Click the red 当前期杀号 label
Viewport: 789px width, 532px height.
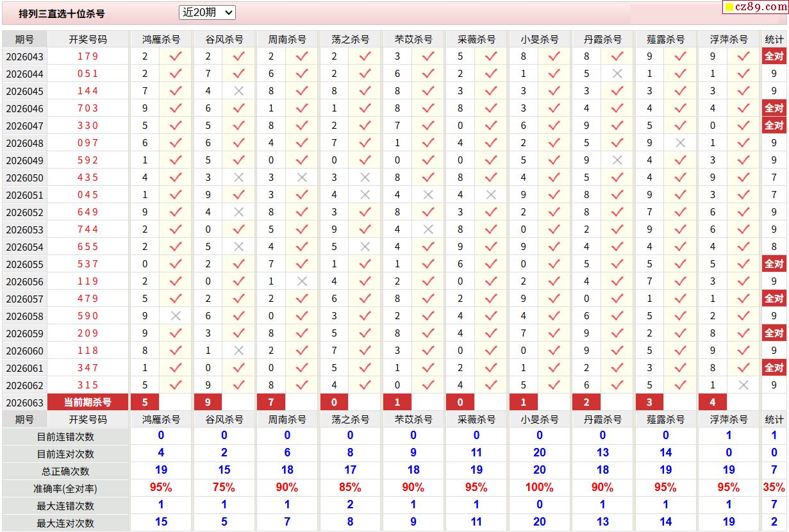[x=88, y=402]
